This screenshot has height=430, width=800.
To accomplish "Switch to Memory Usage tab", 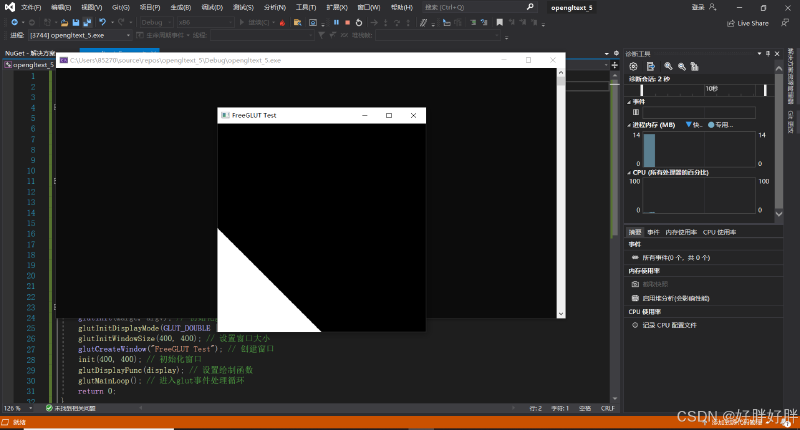I will pos(681,232).
